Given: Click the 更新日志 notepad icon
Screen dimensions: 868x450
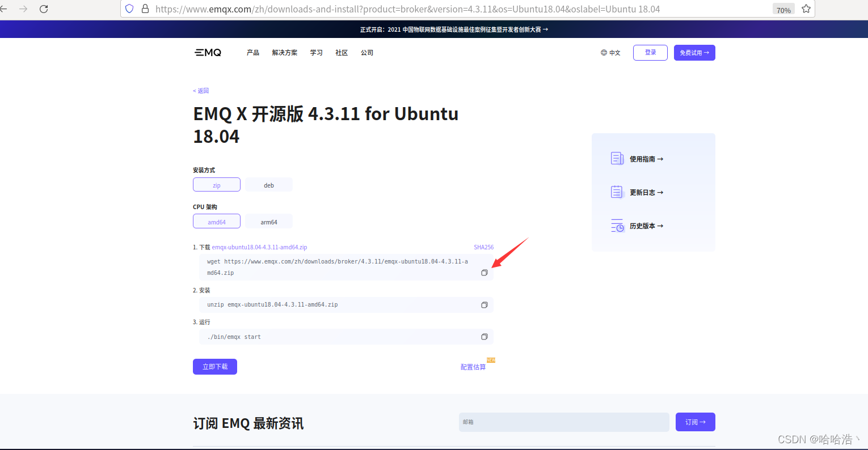Looking at the screenshot, I should pos(617,192).
